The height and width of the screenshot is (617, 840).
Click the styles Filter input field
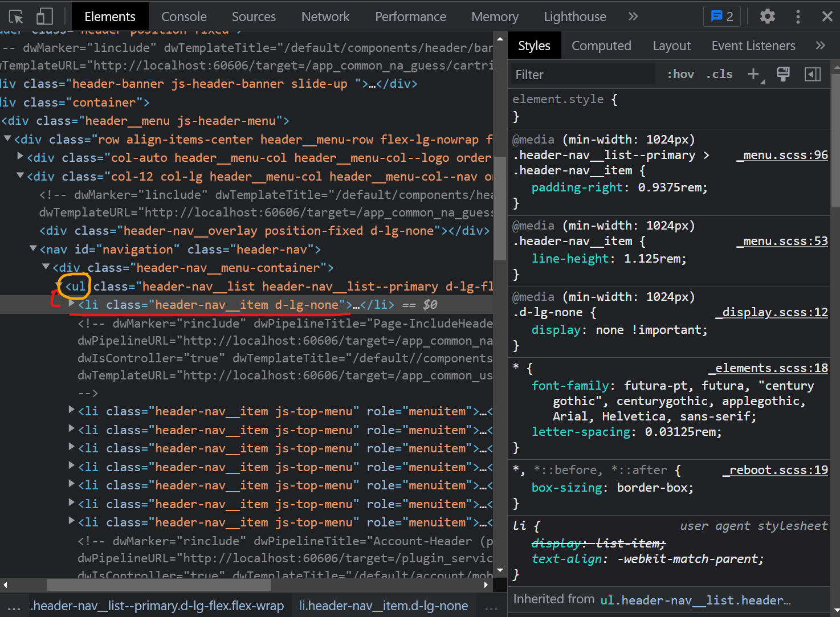coord(581,74)
